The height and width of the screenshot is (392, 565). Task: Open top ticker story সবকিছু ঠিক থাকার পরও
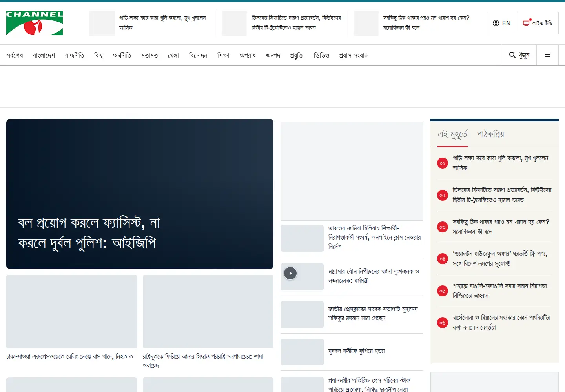click(x=426, y=23)
